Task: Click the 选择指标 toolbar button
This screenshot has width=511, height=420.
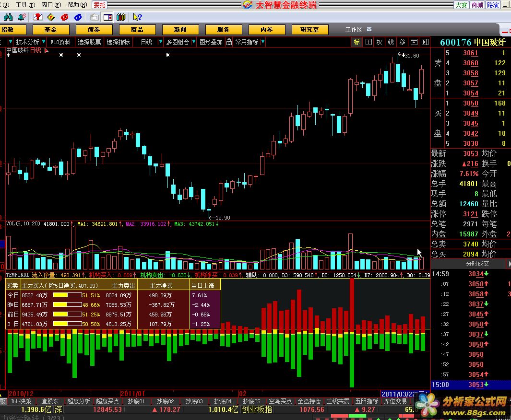Action: [119, 42]
